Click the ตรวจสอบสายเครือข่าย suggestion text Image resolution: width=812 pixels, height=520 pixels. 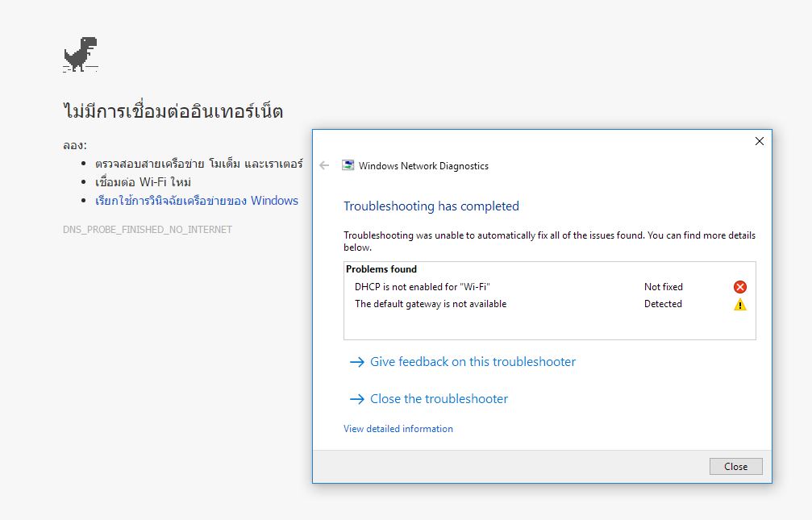point(199,164)
